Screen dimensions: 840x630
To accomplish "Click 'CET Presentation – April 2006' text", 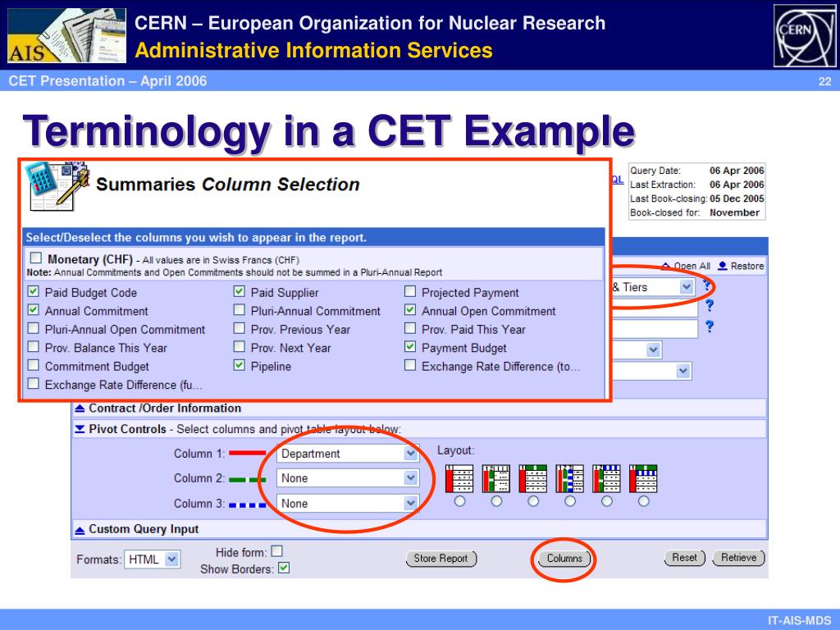I will tap(107, 81).
